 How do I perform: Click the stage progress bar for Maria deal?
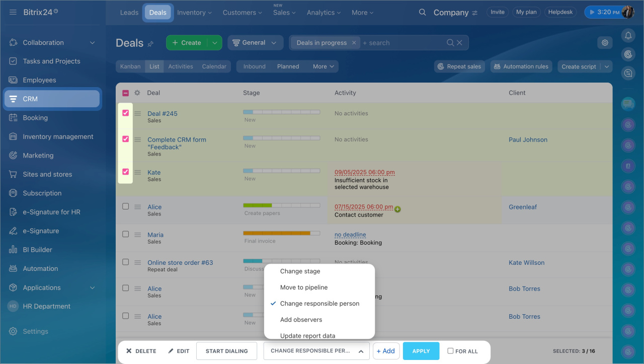281,233
